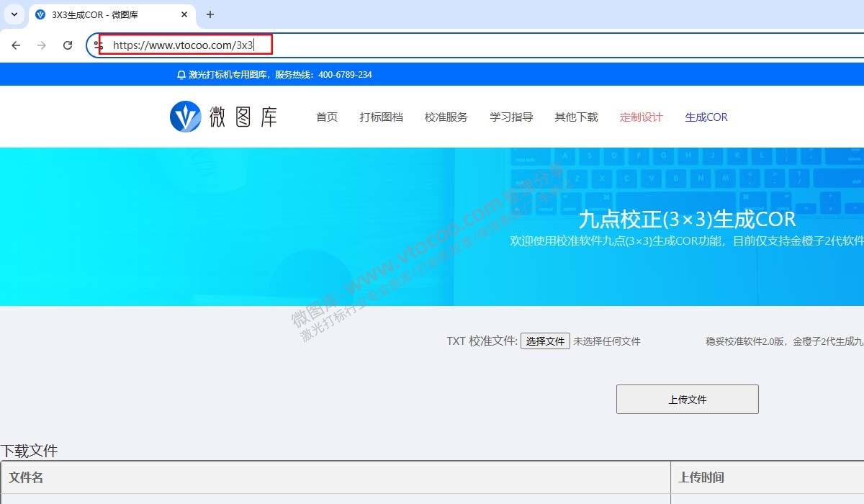Click the 学习指导 navigation link
Viewport: 864px width, 504px height.
coord(510,117)
